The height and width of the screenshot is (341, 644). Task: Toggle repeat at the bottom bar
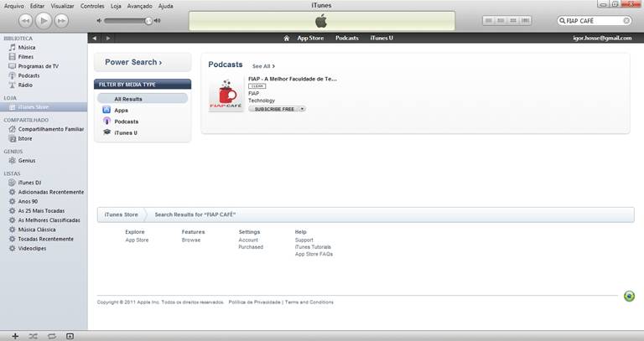(x=52, y=337)
